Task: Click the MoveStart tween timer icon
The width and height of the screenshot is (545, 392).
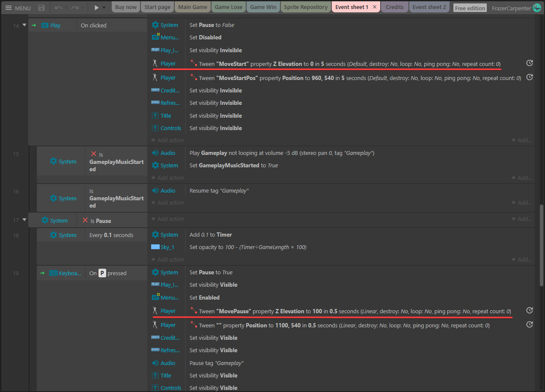Action: point(530,63)
